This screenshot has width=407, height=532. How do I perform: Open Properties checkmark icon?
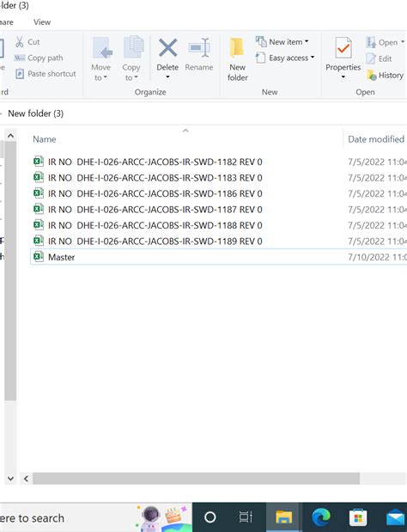point(343,48)
